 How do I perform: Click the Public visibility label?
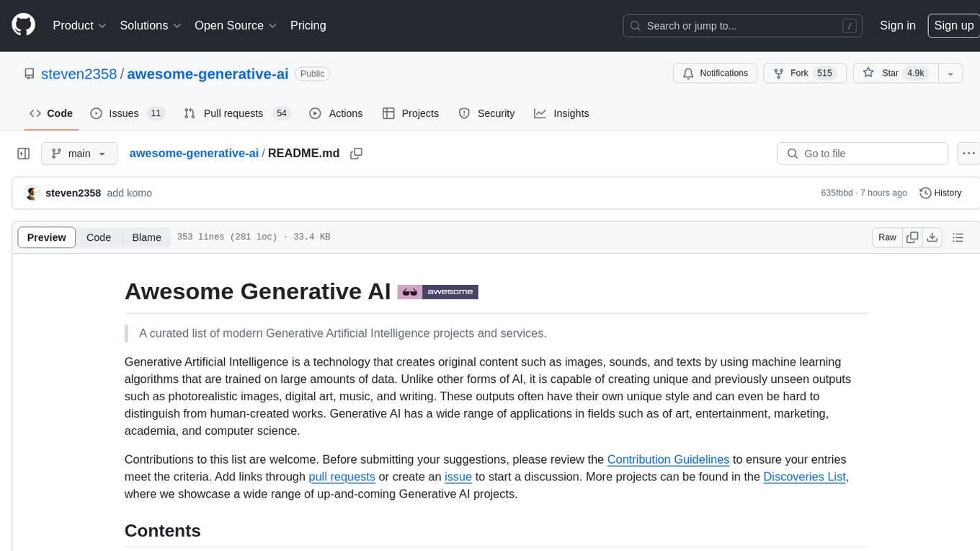click(x=313, y=74)
